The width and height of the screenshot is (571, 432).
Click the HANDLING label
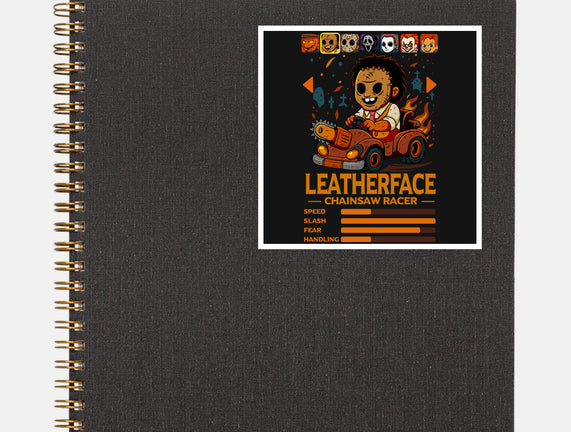pos(321,239)
